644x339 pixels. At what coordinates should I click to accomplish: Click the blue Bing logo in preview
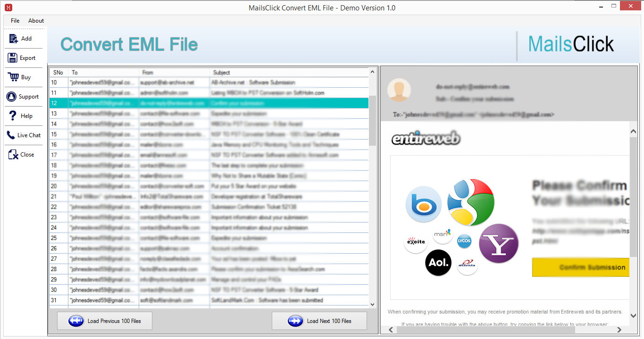click(423, 205)
